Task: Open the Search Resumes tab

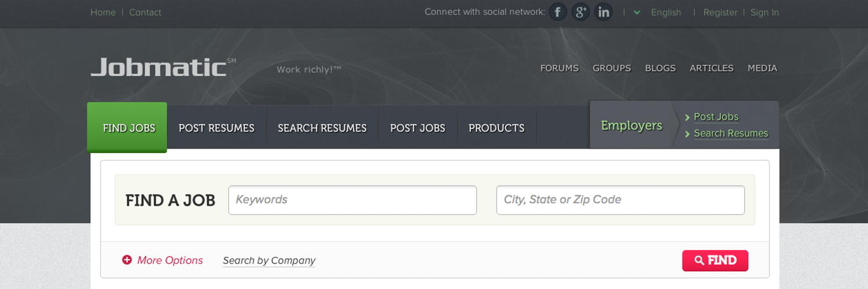Action: [x=322, y=128]
